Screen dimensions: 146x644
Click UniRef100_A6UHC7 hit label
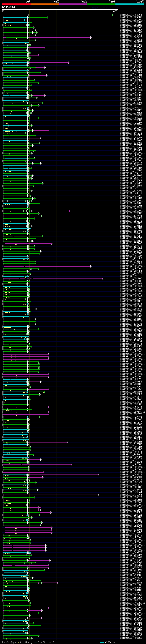[131, 95]
